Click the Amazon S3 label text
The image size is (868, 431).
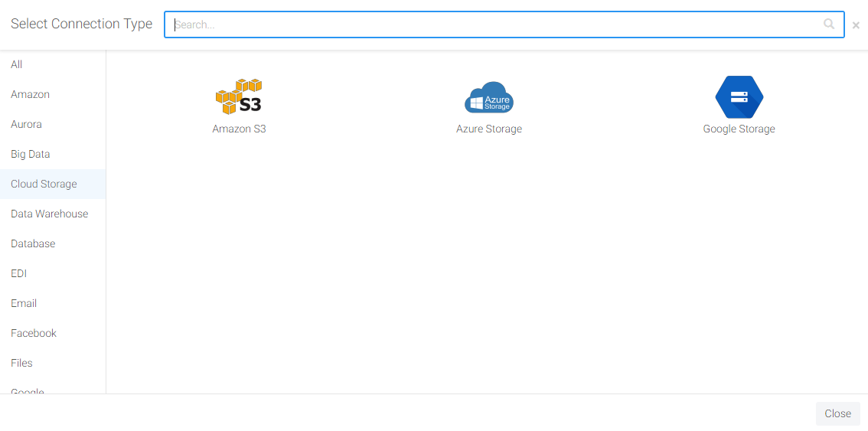[x=239, y=129]
